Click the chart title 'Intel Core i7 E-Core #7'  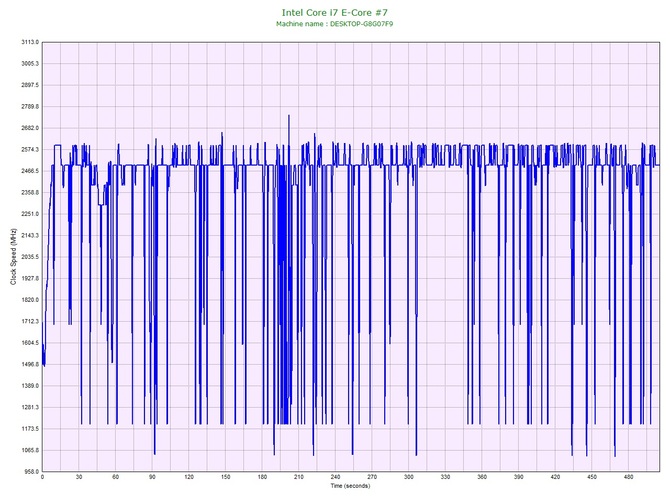[335, 12]
